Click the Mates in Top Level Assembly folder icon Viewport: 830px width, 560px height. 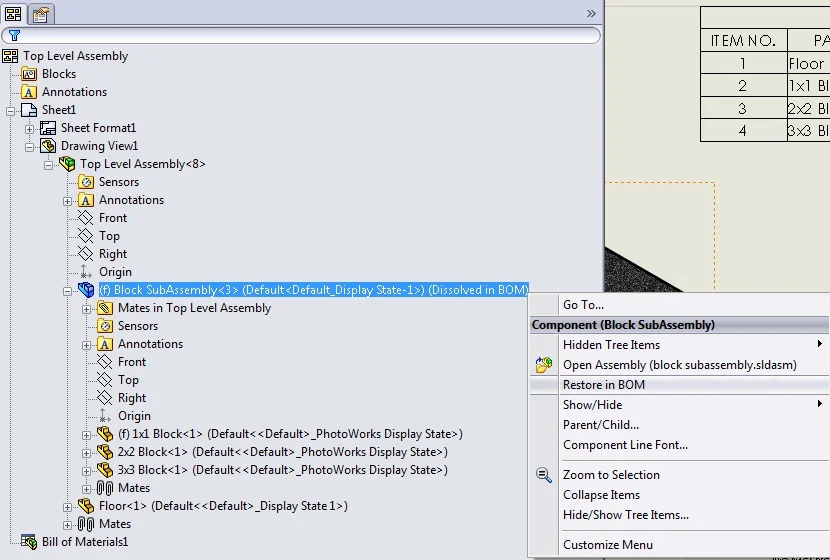click(x=105, y=308)
